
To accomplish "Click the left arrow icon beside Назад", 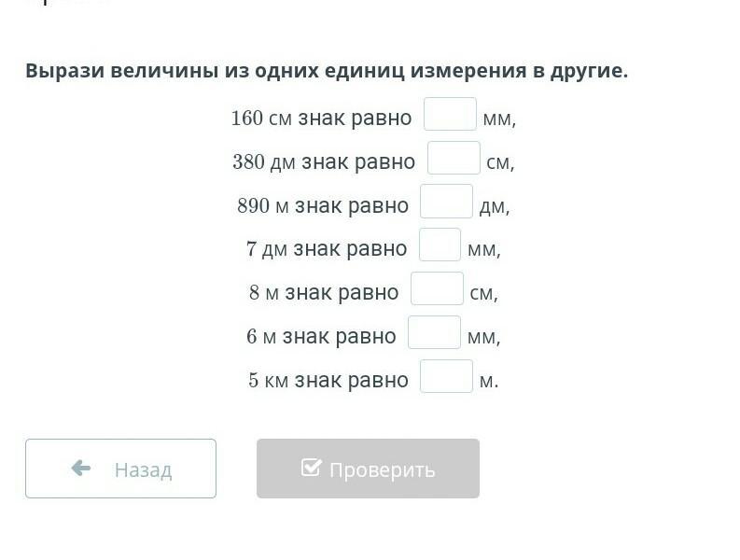I will tap(81, 468).
